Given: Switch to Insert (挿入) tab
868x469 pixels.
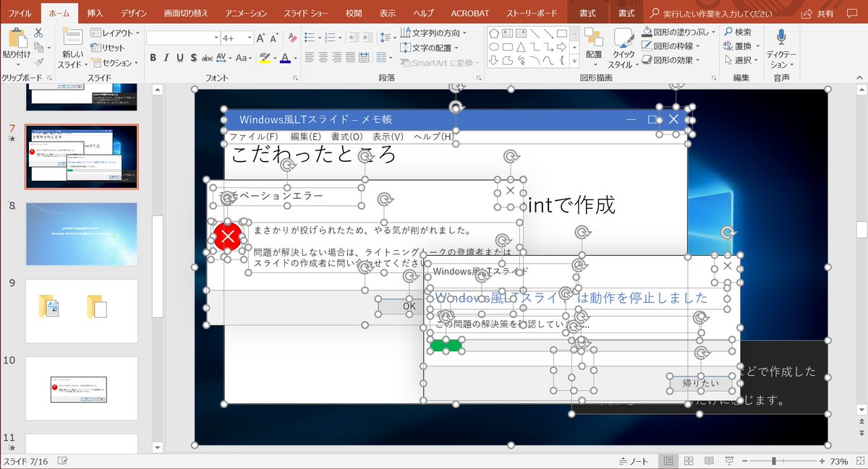Looking at the screenshot, I should click(x=95, y=13).
